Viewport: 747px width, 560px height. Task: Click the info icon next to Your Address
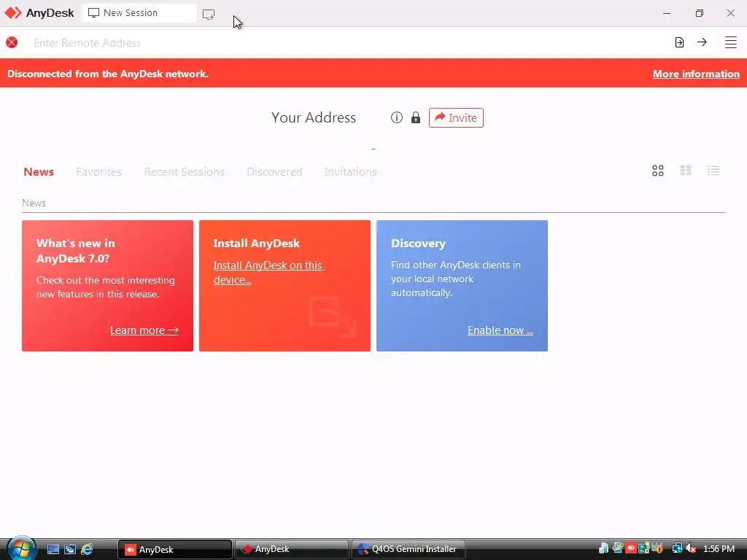click(x=397, y=117)
